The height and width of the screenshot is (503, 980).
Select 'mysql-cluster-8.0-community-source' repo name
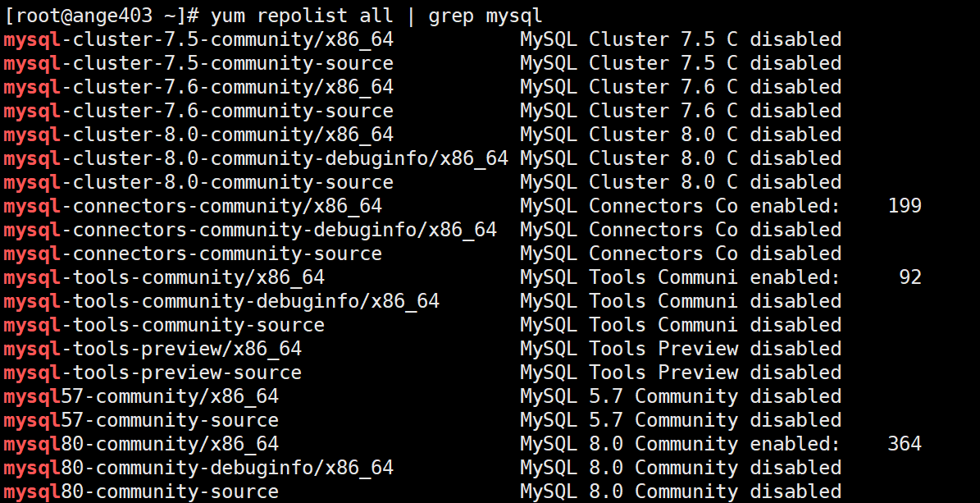[198, 183]
